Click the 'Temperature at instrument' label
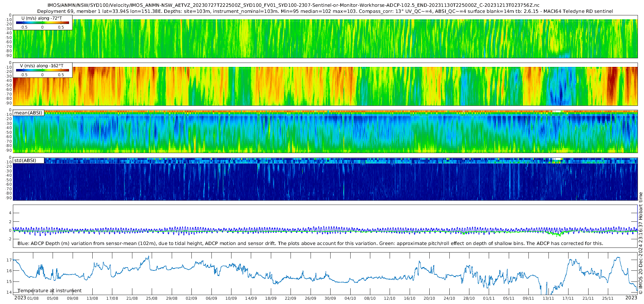The image size is (644, 304). [49, 291]
